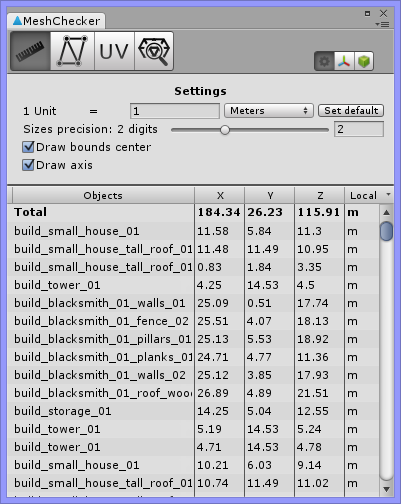Open the Meters unit dropdown
Image resolution: width=401 pixels, height=504 pixels.
(x=269, y=111)
